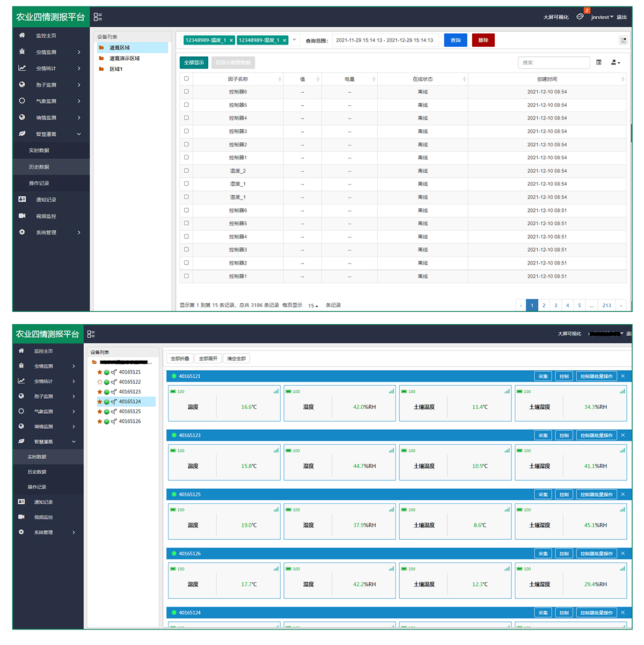
Task: Open the jnrstest user dropdown
Action: click(602, 17)
